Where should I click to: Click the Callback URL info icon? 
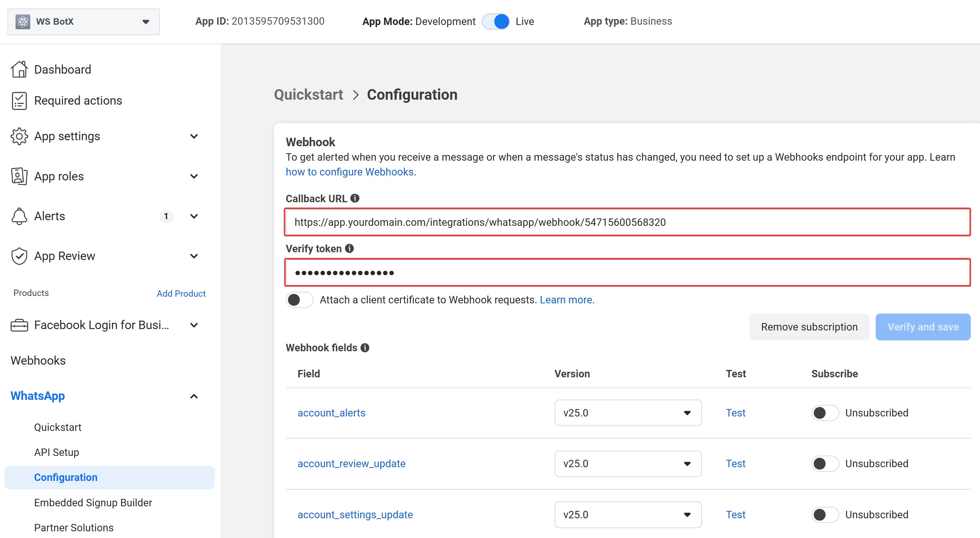pyautogui.click(x=355, y=198)
